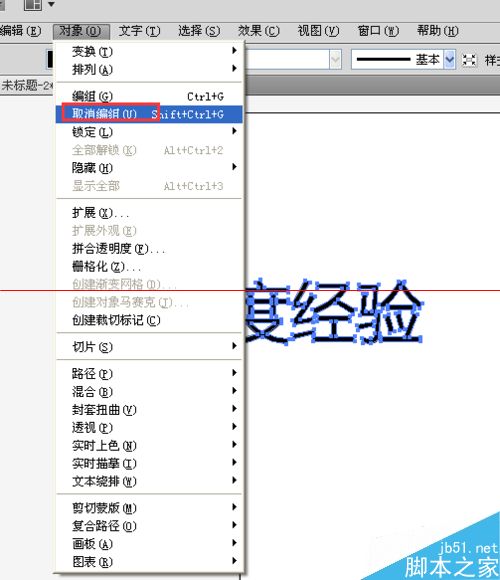The width and height of the screenshot is (500, 580).
Task: Expand the 透视(P) submenu
Action: (x=149, y=427)
